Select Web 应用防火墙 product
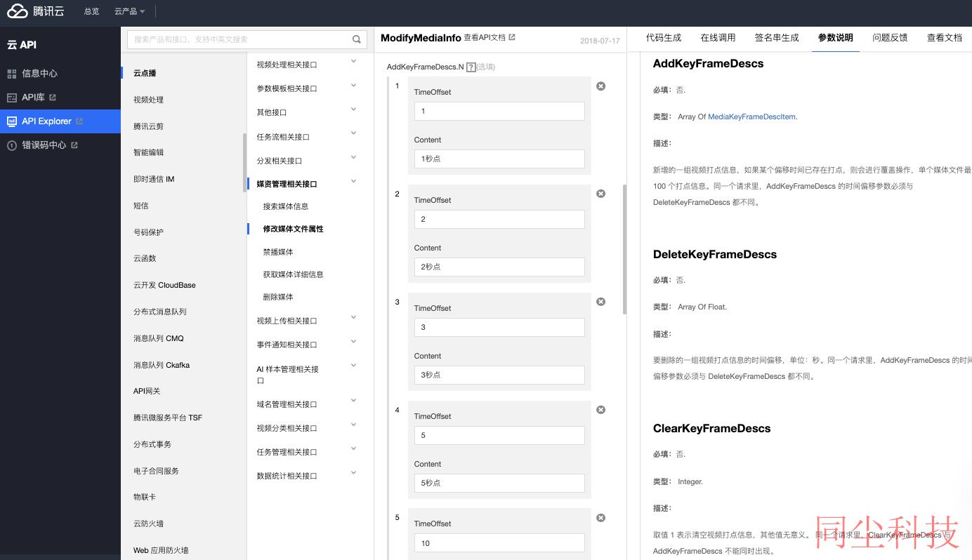This screenshot has height=560, width=972. click(x=161, y=550)
